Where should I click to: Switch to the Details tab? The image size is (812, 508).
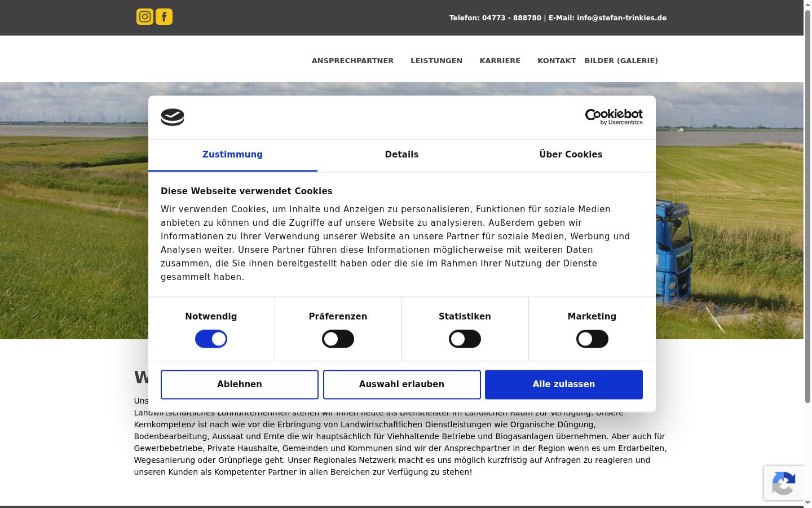click(401, 155)
